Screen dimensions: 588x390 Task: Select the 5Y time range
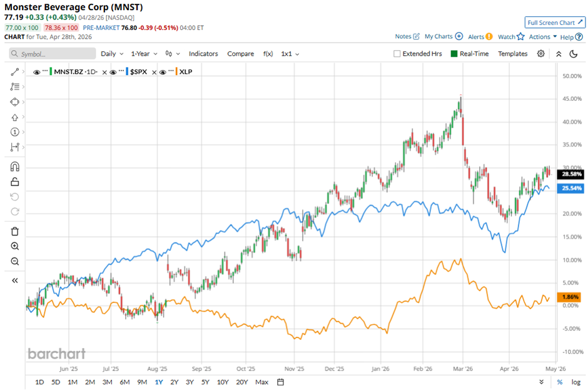[206, 382]
